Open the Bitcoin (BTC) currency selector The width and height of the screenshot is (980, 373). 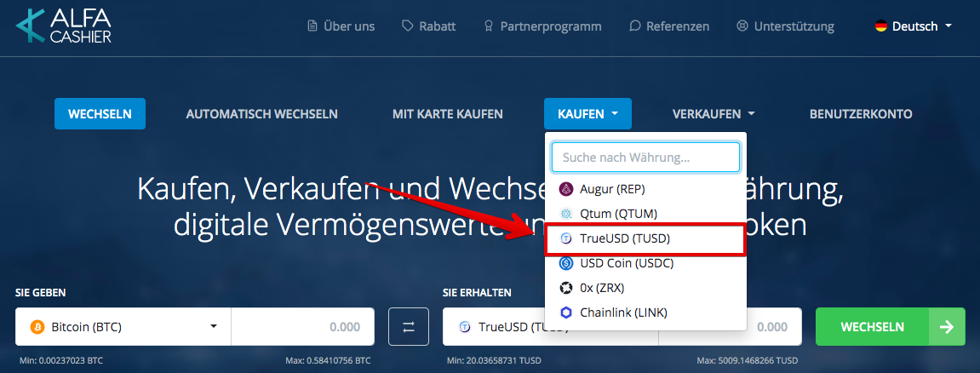(x=123, y=327)
